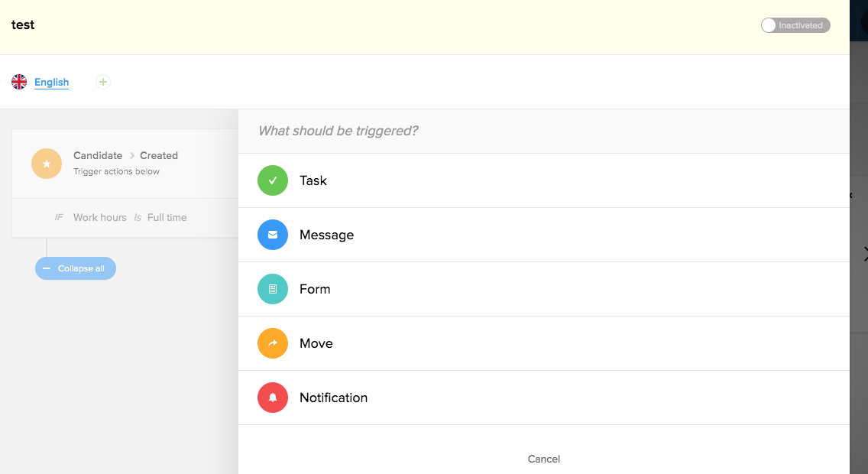This screenshot has height=474, width=868.
Task: Click the red Notification bell icon
Action: coord(273,398)
